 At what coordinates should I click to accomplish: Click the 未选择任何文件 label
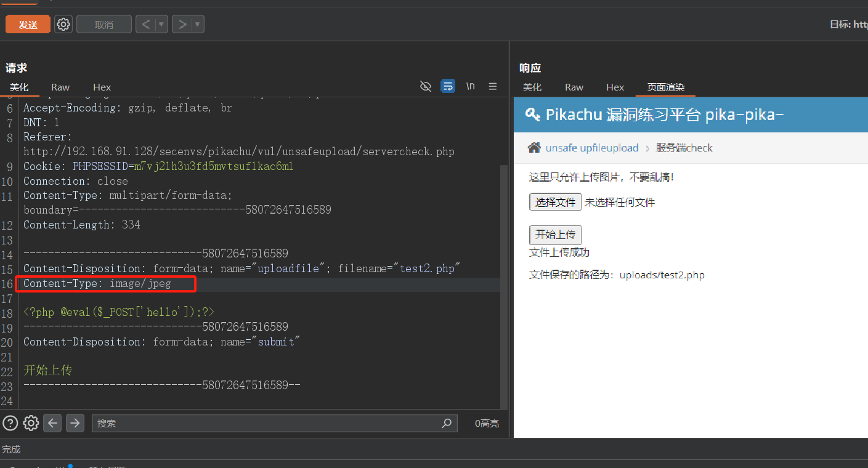pyautogui.click(x=620, y=203)
